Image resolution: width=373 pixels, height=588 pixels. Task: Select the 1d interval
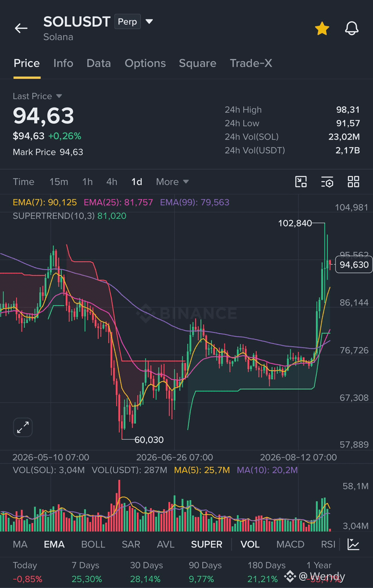136,181
